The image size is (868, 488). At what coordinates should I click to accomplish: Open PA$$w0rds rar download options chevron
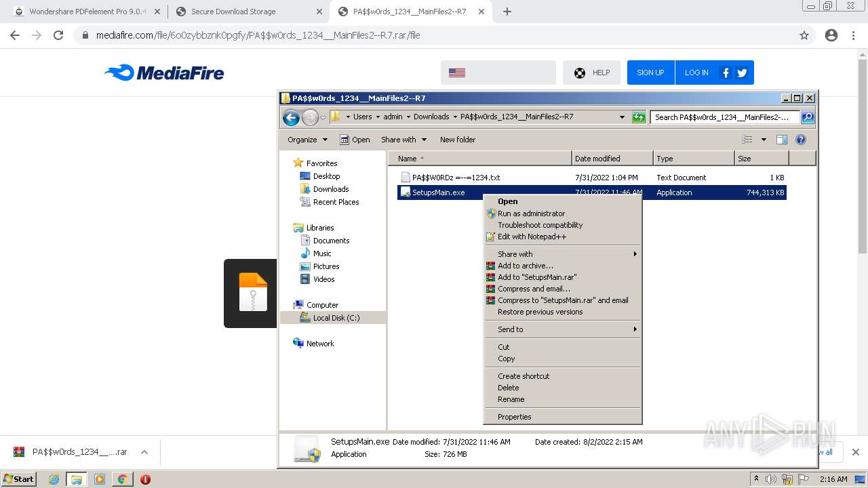(x=144, y=452)
